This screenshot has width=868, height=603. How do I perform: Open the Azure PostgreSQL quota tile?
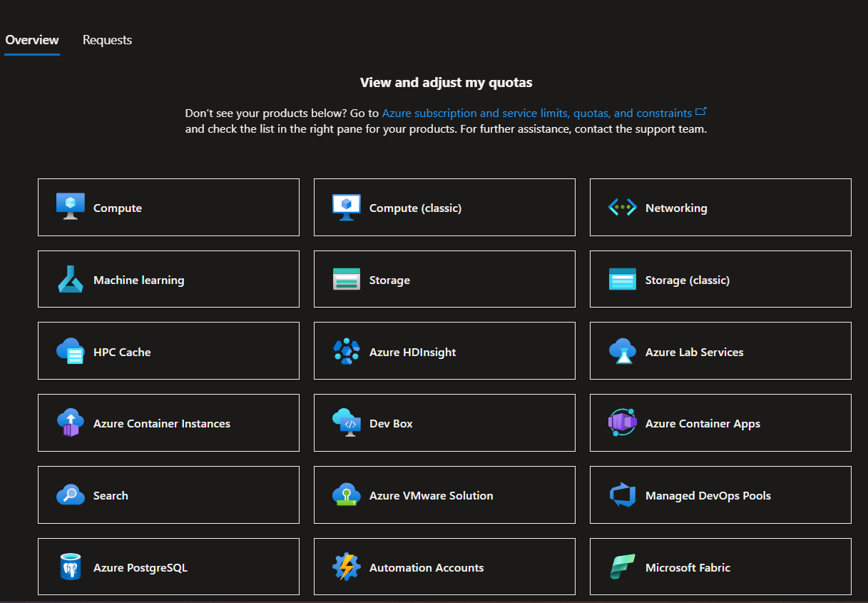tap(168, 567)
